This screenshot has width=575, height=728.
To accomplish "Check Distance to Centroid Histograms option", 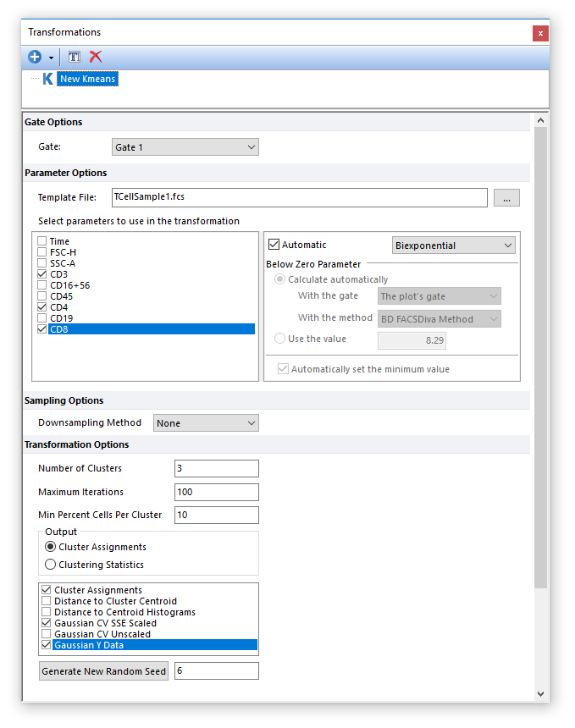I will click(x=47, y=612).
